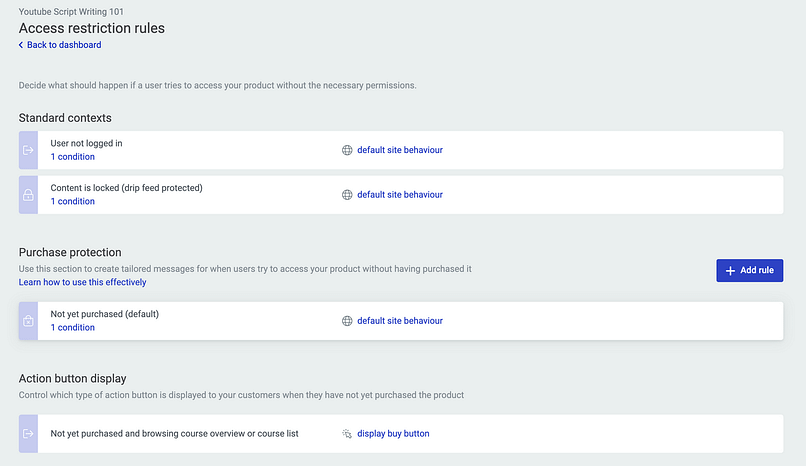Image resolution: width=806 pixels, height=466 pixels.
Task: Click the login icon on User not logged in row
Action: 28,150
